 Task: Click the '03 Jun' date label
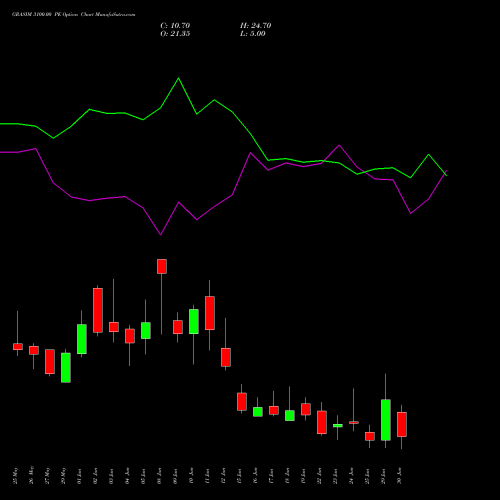point(111,476)
